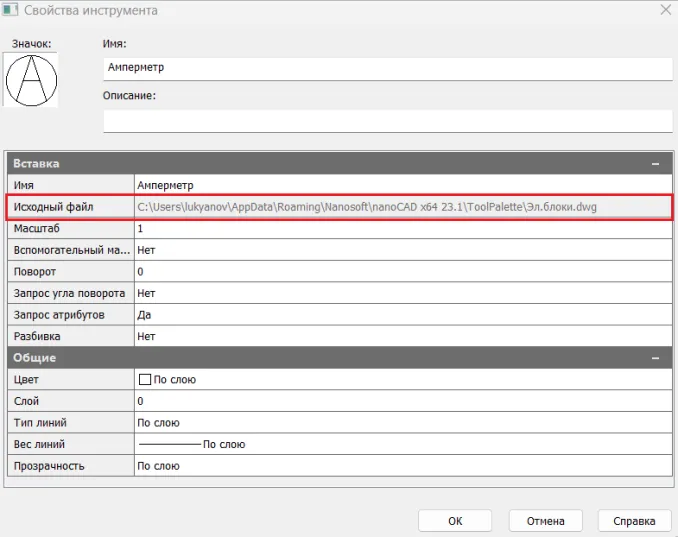The width and height of the screenshot is (678, 537).
Task: Click the Масштаб value cell
Action: pyautogui.click(x=400, y=229)
